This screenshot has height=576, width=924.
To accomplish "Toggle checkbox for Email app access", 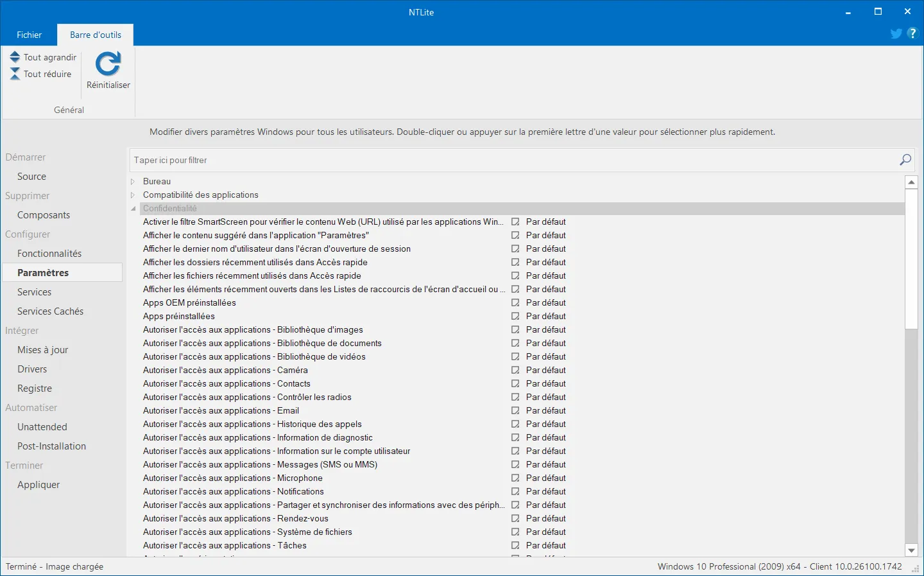I will click(515, 410).
